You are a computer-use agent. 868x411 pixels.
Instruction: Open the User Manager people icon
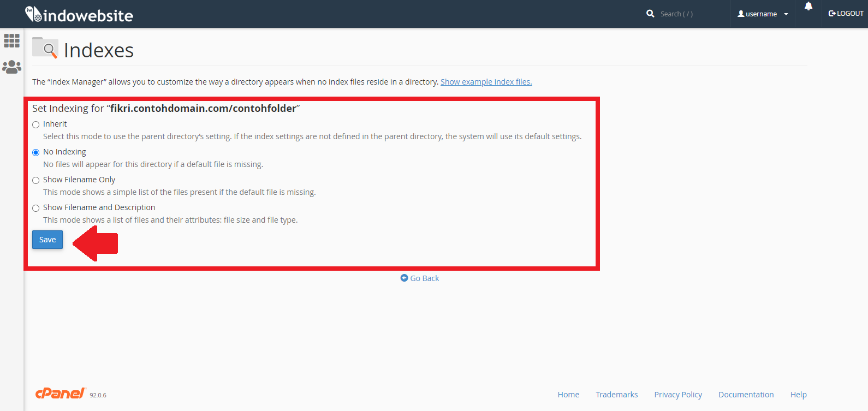tap(11, 67)
